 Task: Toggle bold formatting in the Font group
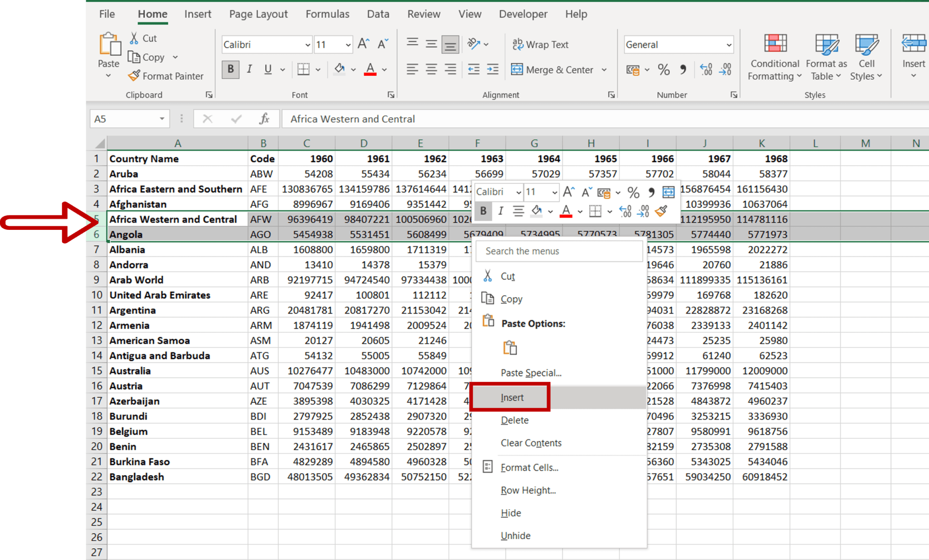[x=230, y=69]
